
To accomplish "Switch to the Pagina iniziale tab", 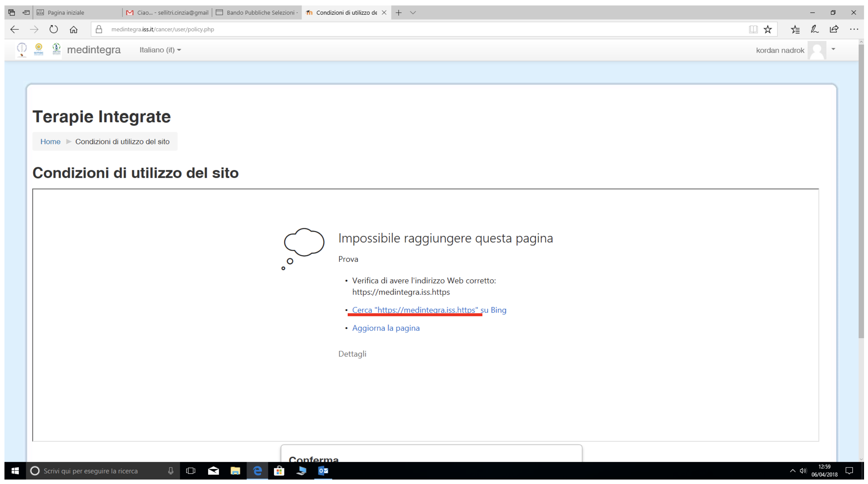I will [77, 12].
